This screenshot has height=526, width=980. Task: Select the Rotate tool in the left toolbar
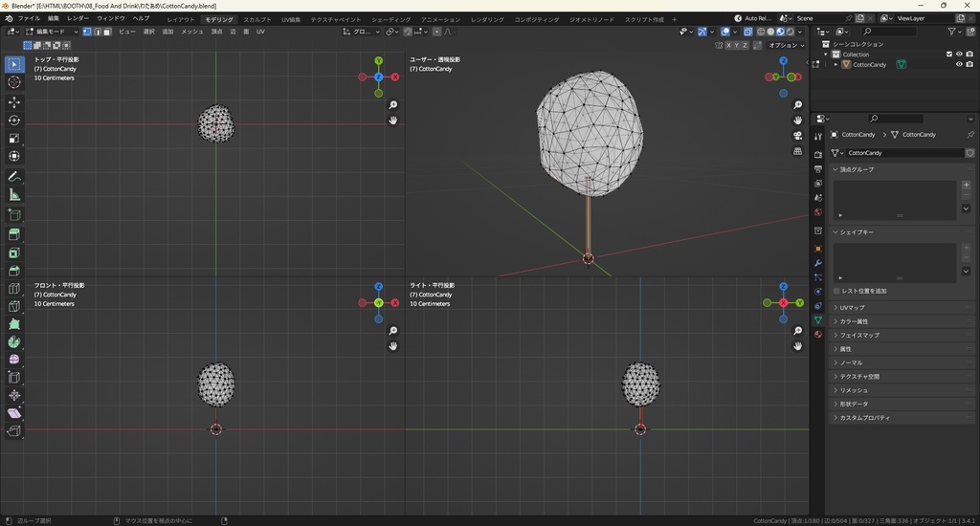(14, 120)
